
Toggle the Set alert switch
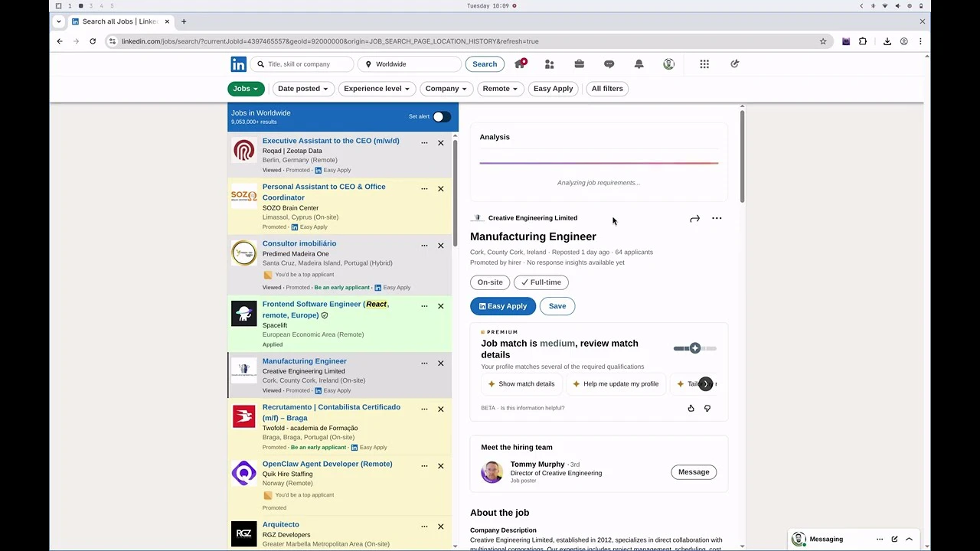(x=442, y=116)
